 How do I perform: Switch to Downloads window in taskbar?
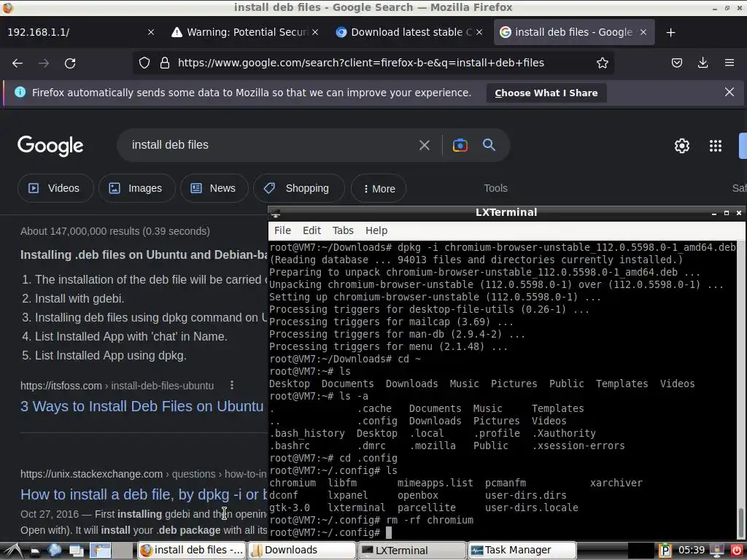click(301, 551)
